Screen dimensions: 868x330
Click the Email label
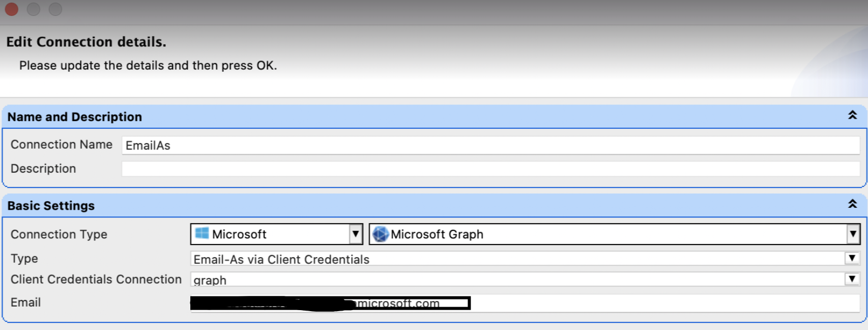tap(25, 302)
